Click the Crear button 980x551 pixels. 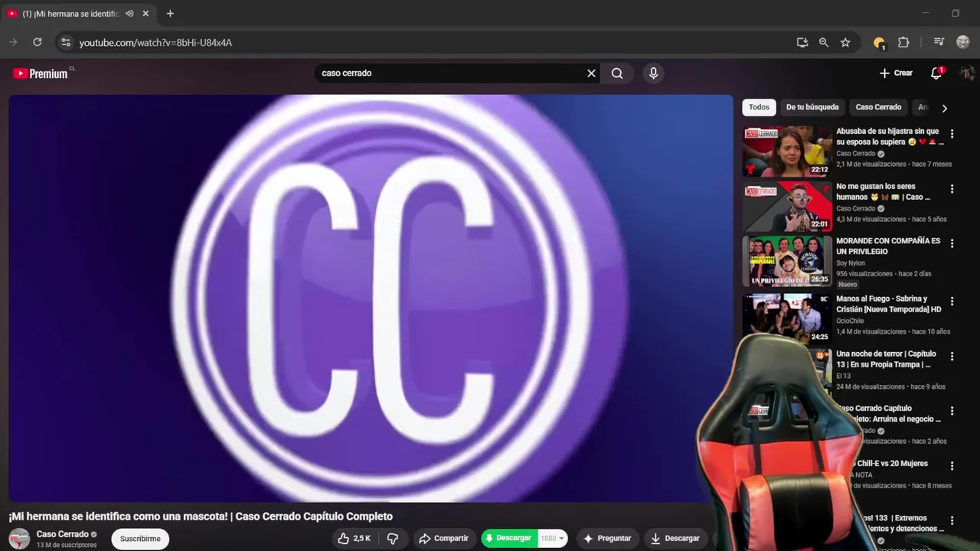[896, 73]
